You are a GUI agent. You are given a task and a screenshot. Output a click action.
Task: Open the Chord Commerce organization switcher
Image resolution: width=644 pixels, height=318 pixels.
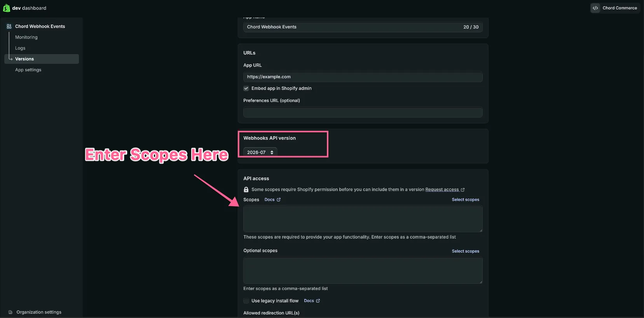615,8
